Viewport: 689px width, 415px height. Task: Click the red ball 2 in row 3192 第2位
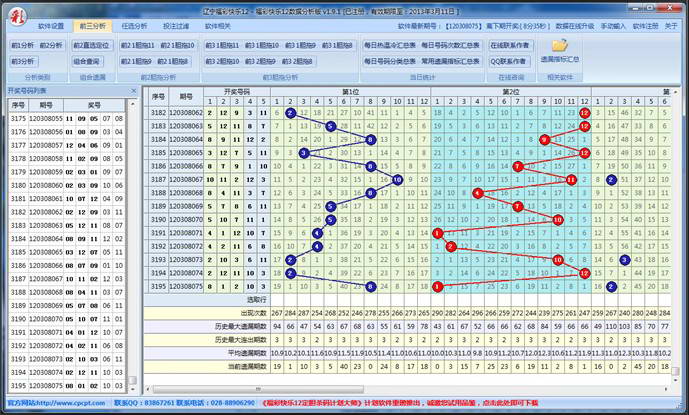pos(450,247)
